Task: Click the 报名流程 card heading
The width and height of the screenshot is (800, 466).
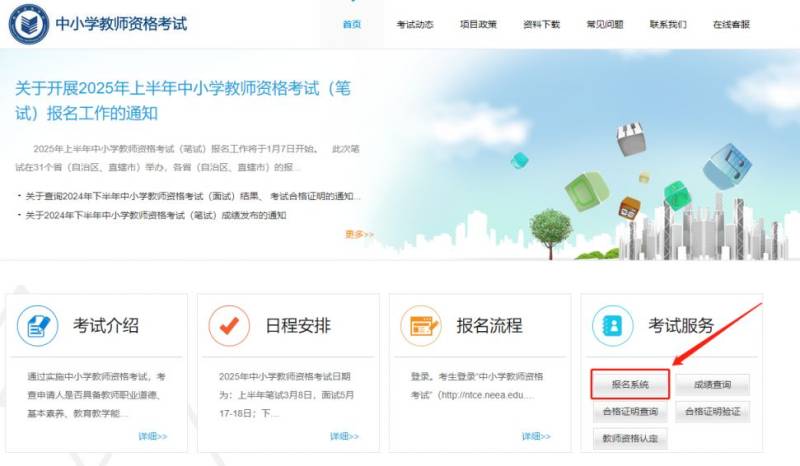Action: [x=489, y=326]
